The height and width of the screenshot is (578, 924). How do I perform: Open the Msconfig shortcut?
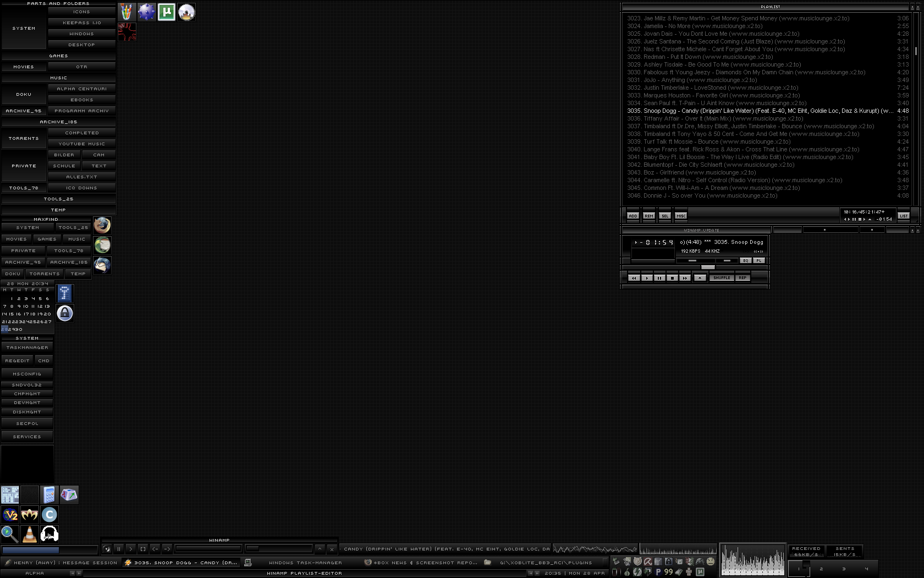point(27,374)
